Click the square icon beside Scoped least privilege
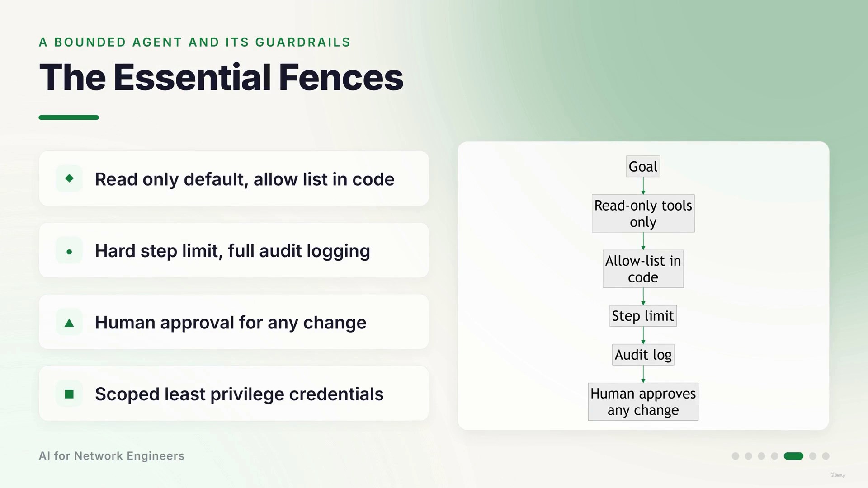 tap(69, 394)
